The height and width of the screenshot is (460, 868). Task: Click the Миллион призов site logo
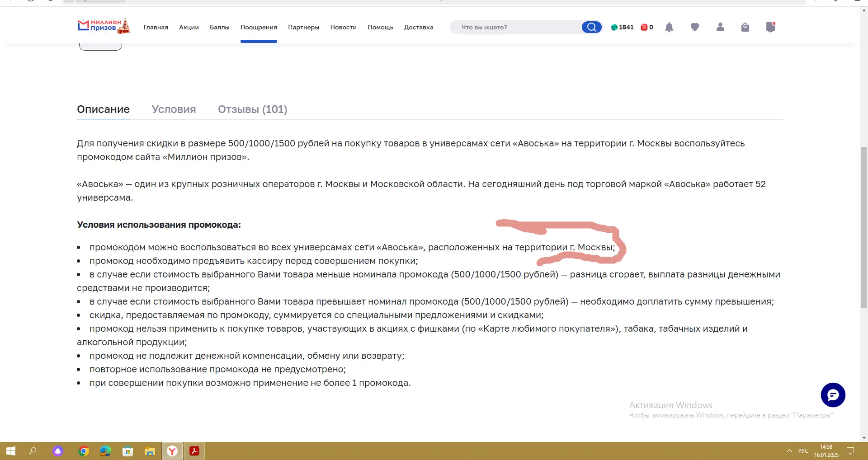pyautogui.click(x=104, y=26)
